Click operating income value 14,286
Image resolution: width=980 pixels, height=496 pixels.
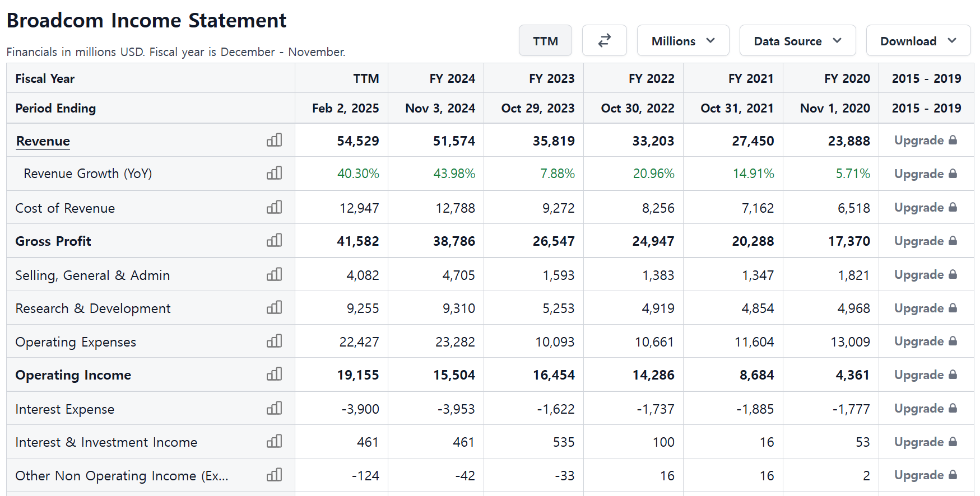(653, 375)
